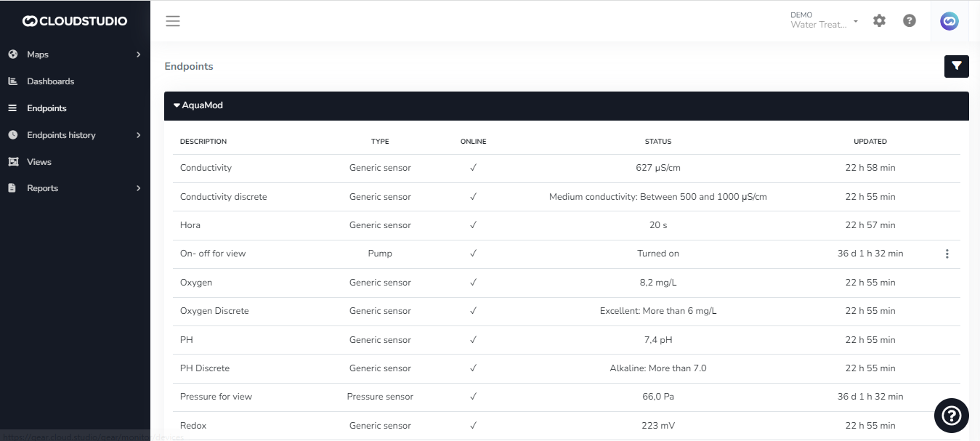Switch to the Endpoints sidebar menu item
The width and height of the screenshot is (980, 441).
45,108
